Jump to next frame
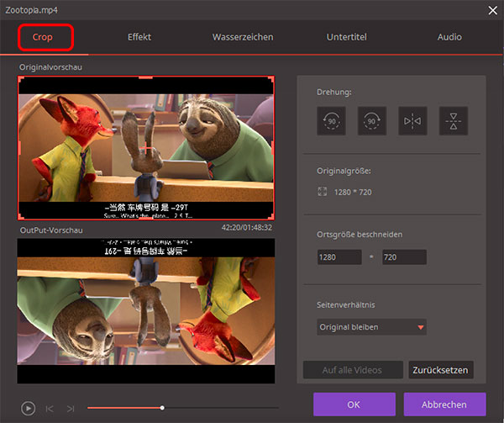 pyautogui.click(x=71, y=409)
